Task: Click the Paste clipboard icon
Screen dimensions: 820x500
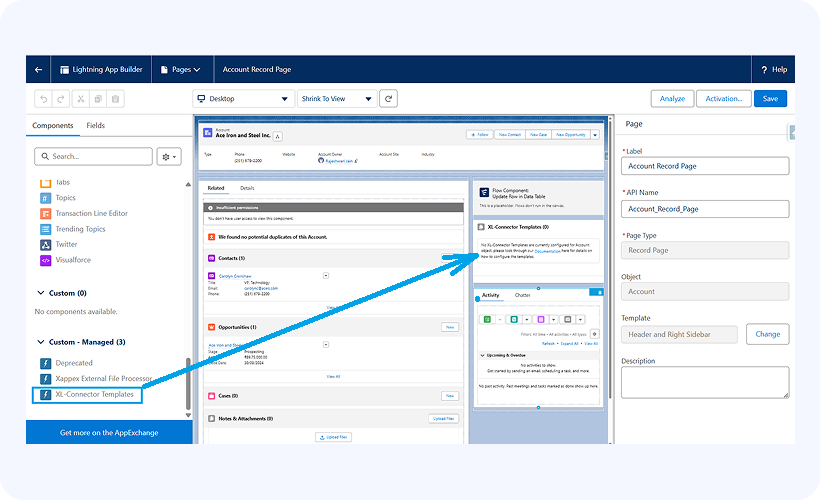Action: click(116, 99)
